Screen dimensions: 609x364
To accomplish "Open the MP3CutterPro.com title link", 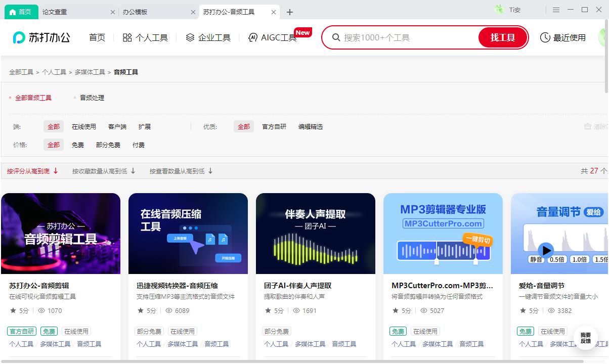I will [x=442, y=286].
